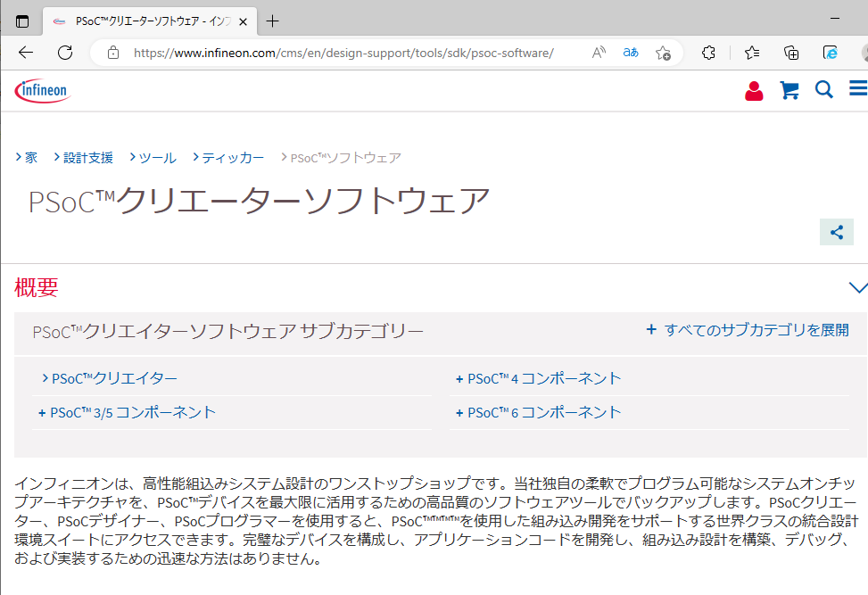Image resolution: width=868 pixels, height=595 pixels.
Task: Open the IE mode browser icon
Action: pyautogui.click(x=831, y=53)
